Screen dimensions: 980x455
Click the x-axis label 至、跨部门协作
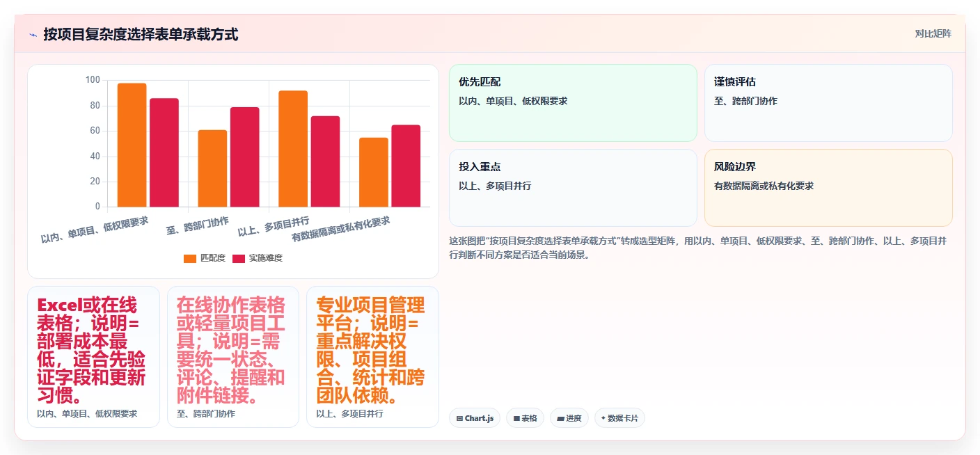[198, 226]
